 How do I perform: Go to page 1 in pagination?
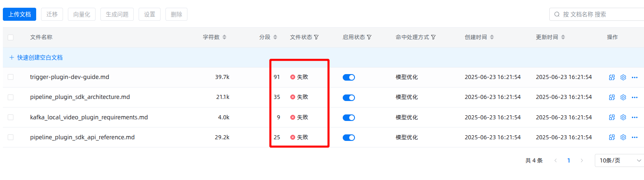568,160
